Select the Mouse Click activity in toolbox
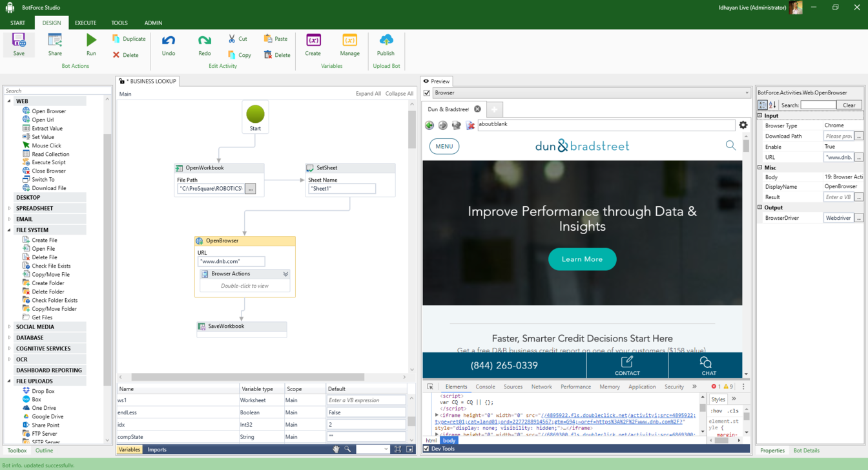 click(46, 145)
